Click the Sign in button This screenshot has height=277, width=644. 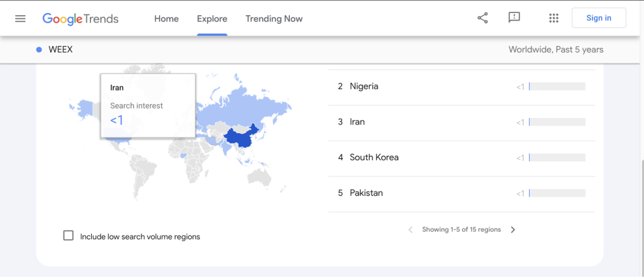coord(598,18)
